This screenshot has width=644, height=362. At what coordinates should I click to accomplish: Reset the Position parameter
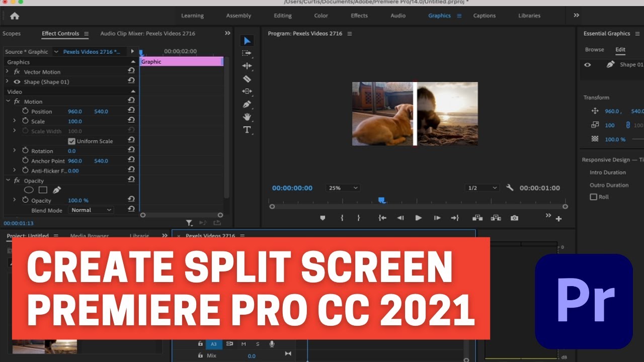[x=131, y=111]
